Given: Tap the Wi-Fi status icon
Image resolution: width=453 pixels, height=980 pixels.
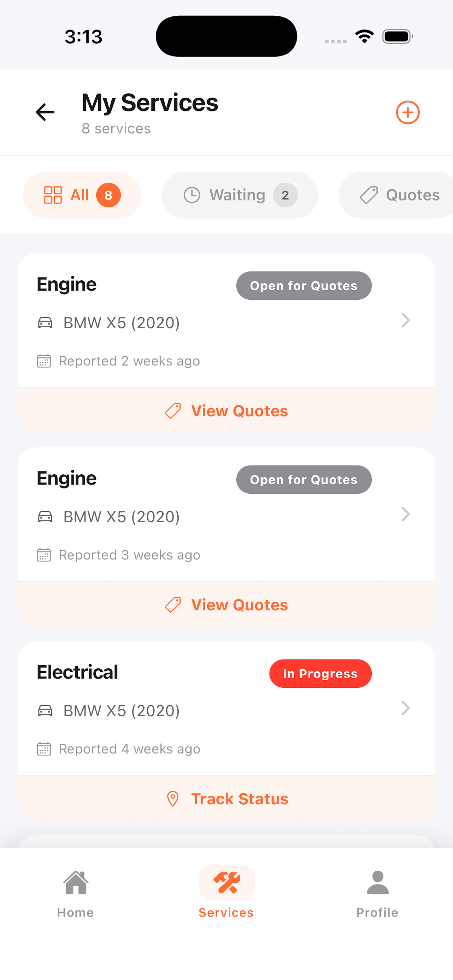Looking at the screenshot, I should pos(364,36).
